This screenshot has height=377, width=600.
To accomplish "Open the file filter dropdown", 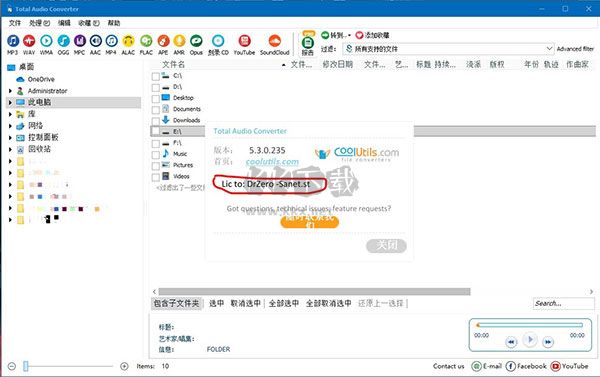I will pyautogui.click(x=549, y=49).
